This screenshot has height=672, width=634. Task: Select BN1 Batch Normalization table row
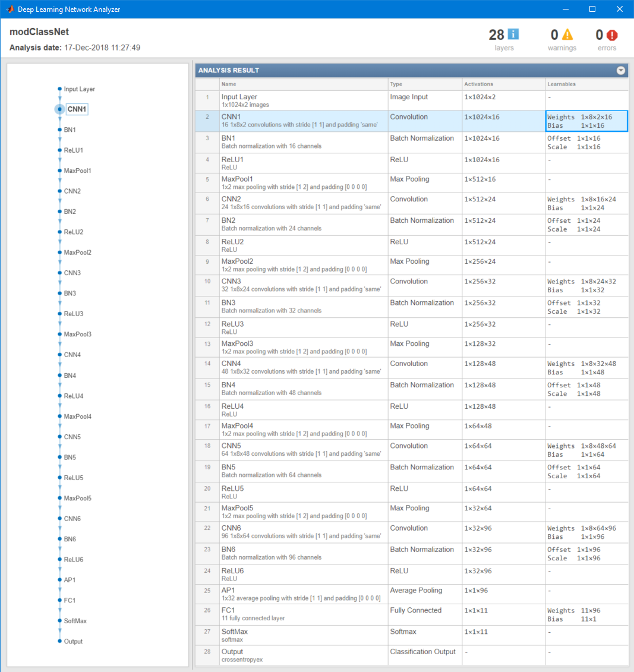coord(412,142)
